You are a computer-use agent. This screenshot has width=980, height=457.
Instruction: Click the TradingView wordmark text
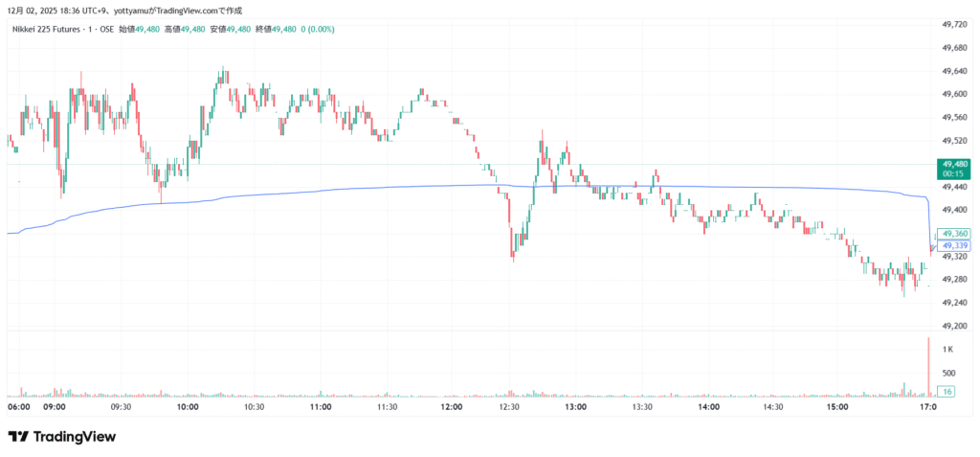tap(74, 437)
